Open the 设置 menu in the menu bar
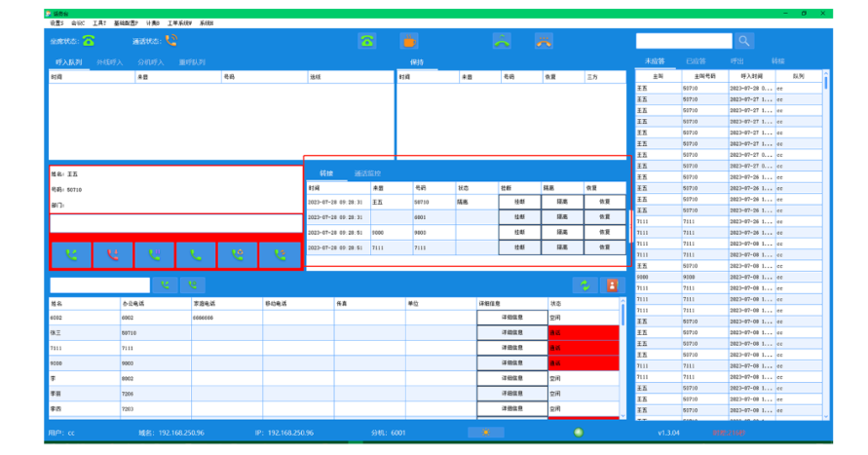The height and width of the screenshot is (455, 868). [x=56, y=22]
